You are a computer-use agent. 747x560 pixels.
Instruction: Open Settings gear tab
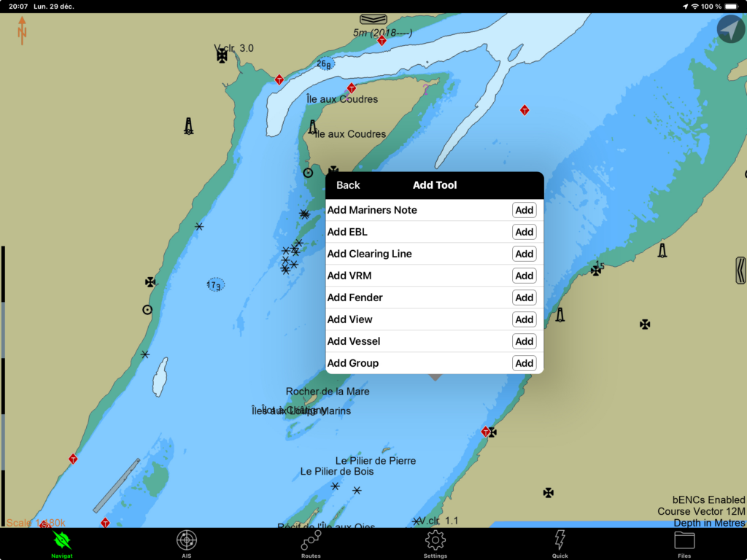(436, 542)
